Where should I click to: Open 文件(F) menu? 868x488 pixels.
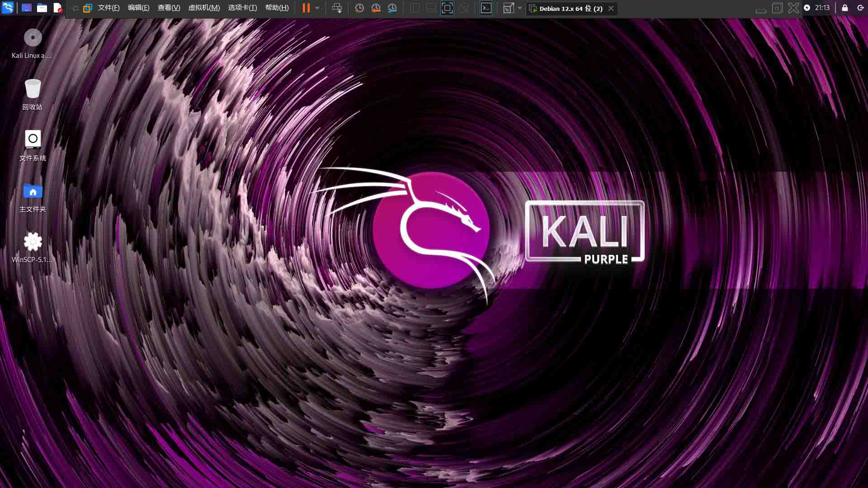(108, 8)
